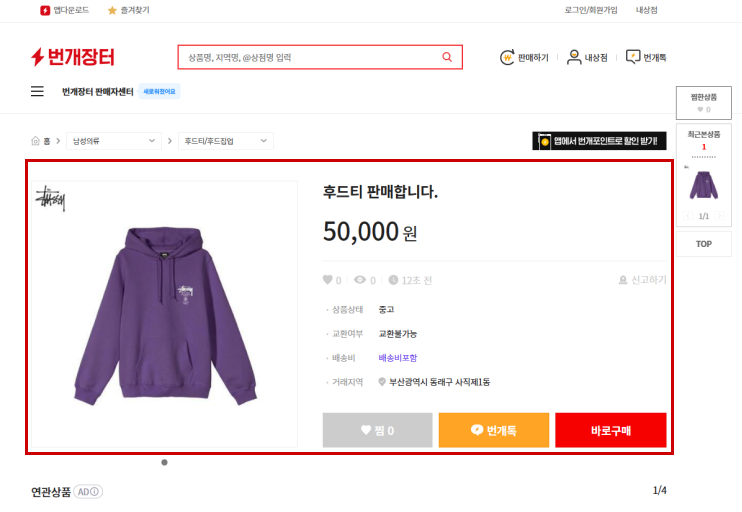Expand the 후드티/후드집업 subcategory dropdown

tap(225, 141)
